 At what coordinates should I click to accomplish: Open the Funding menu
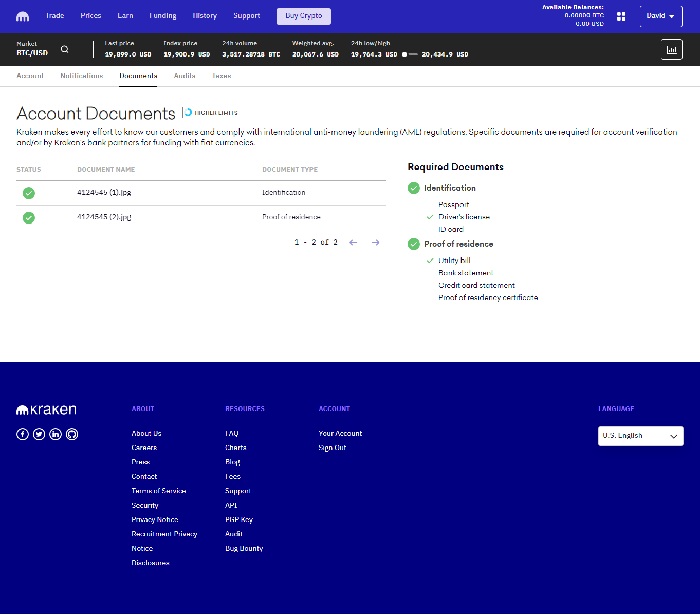[163, 16]
